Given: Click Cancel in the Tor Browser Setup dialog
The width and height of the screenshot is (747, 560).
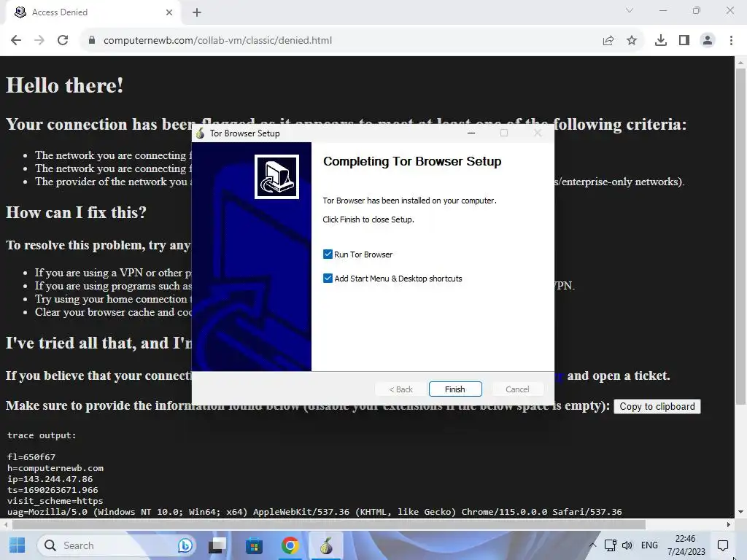Looking at the screenshot, I should [x=517, y=389].
